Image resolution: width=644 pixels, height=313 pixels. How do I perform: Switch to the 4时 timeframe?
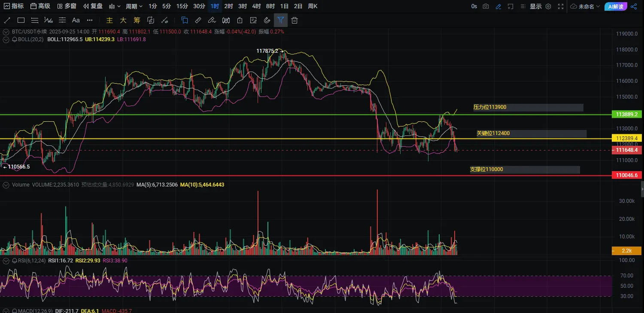pyautogui.click(x=256, y=6)
